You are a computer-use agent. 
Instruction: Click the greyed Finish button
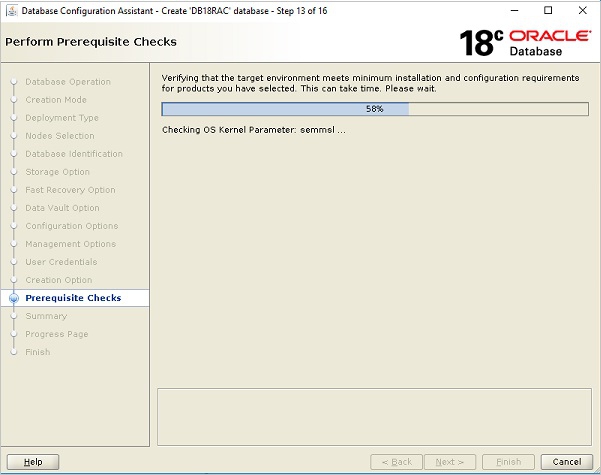(x=508, y=462)
